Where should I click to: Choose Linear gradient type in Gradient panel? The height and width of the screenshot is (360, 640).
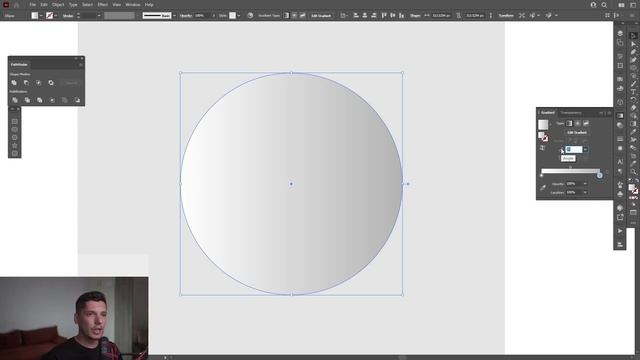[569, 123]
